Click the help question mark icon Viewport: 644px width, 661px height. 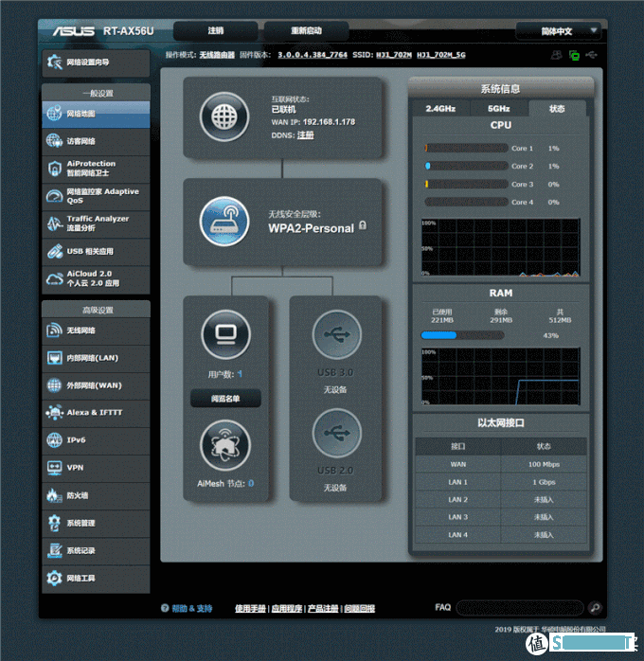coord(165,608)
